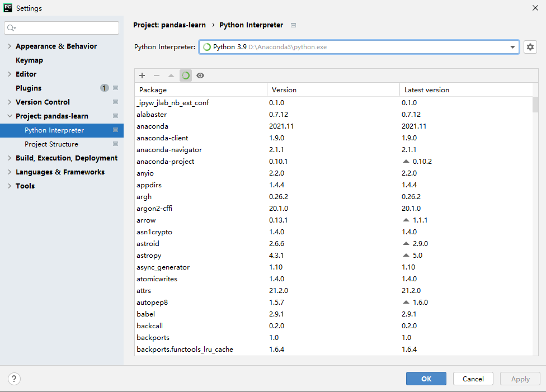
Task: Select the appdirs package row
Action: tap(333, 185)
